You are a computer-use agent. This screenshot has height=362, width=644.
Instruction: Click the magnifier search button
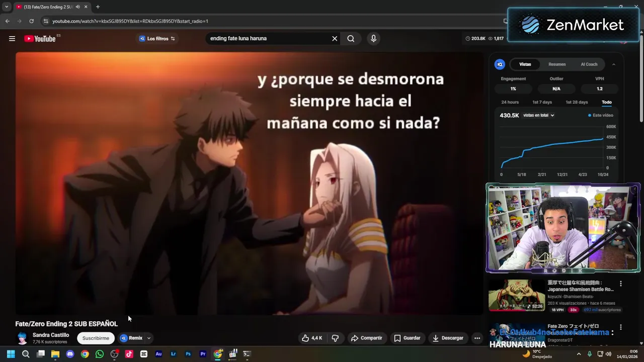(x=351, y=38)
